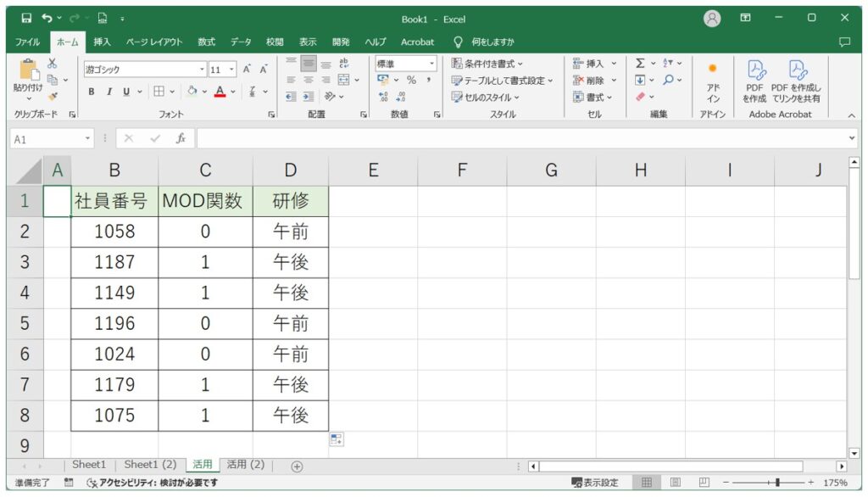Click the accessibility status message in status bar

tap(153, 483)
